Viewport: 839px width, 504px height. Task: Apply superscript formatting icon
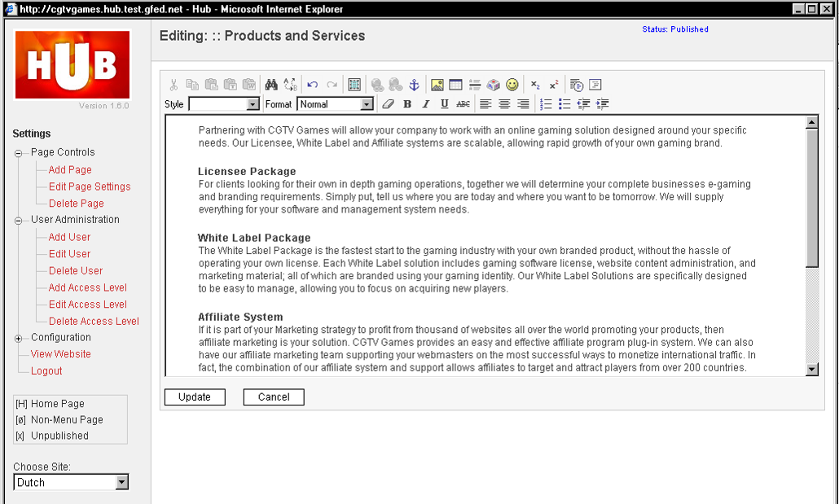pos(554,85)
